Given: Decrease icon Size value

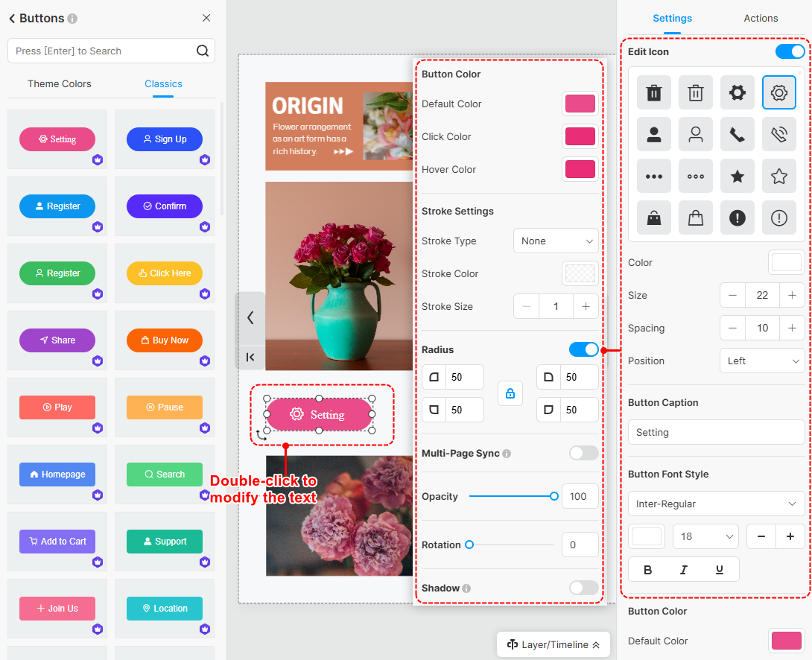Looking at the screenshot, I should [732, 295].
